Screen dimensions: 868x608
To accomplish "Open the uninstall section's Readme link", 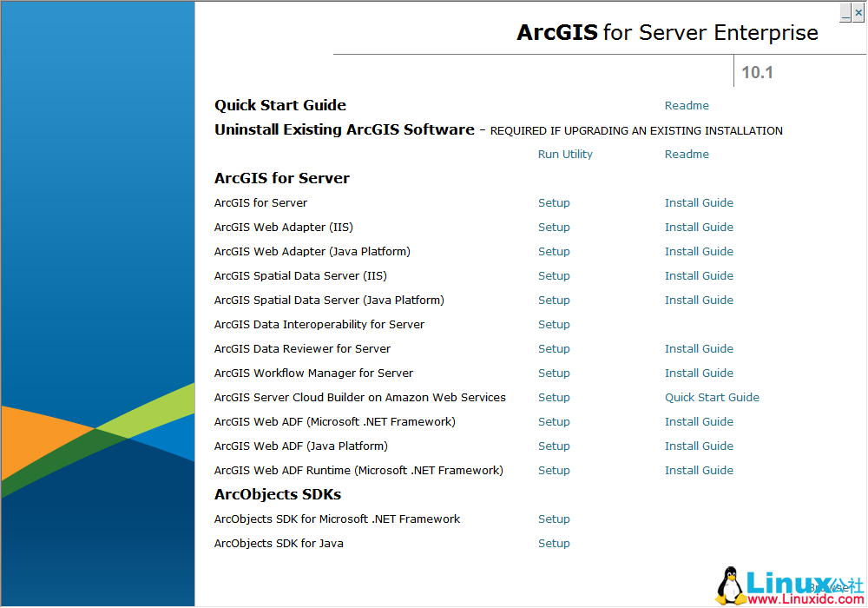I will pyautogui.click(x=687, y=154).
